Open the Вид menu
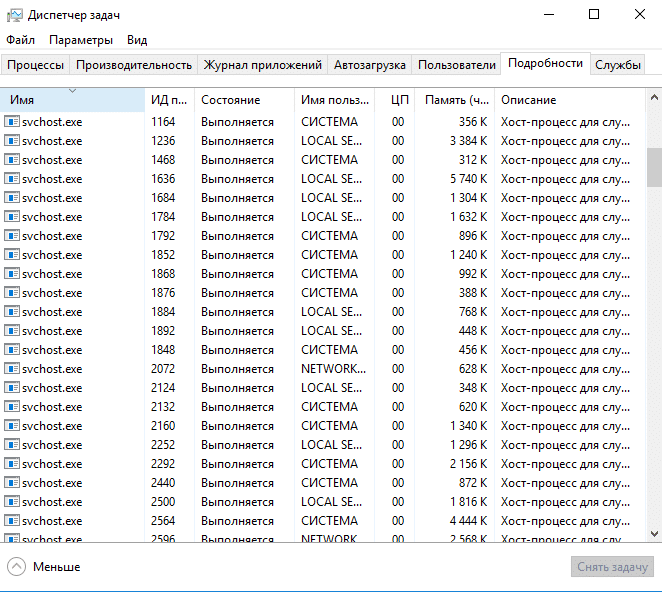This screenshot has width=662, height=592. (x=137, y=40)
